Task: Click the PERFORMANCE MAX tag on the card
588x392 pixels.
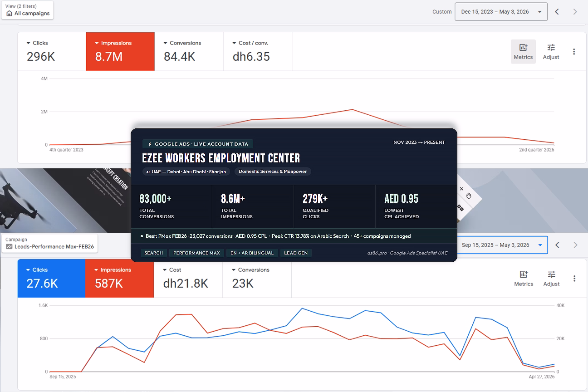Action: click(196, 253)
